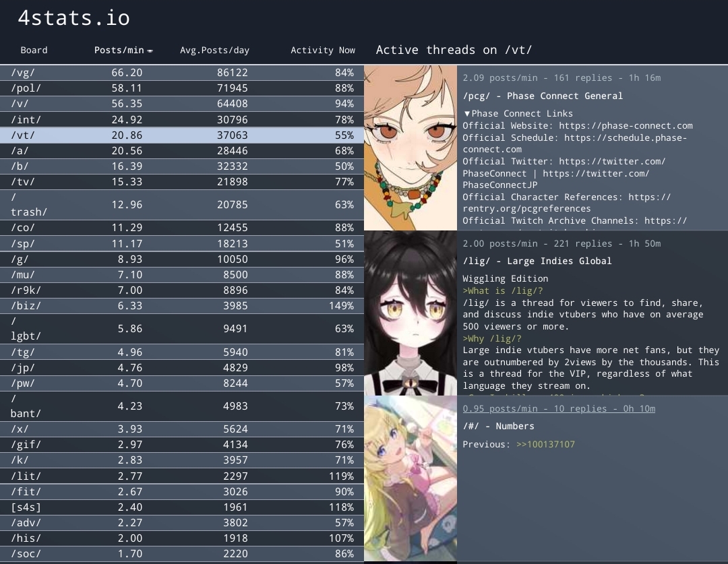
Task: Select the /co/ board row
Action: pos(182,228)
